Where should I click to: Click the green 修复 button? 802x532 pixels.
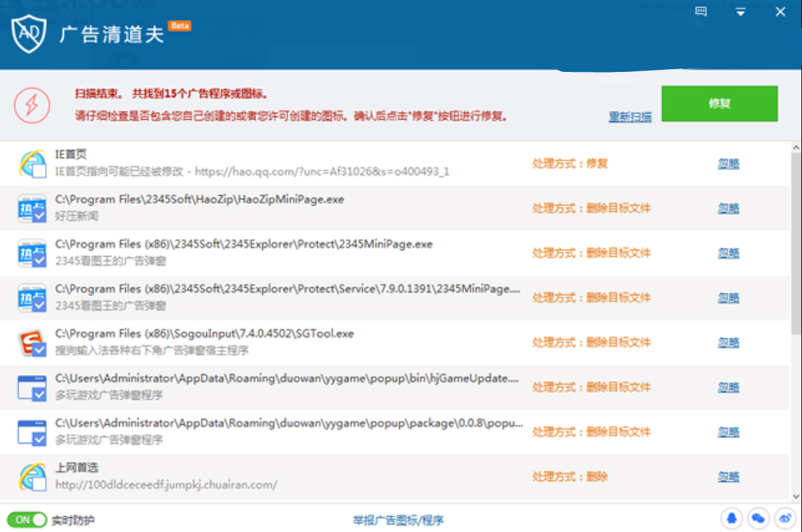tap(719, 103)
